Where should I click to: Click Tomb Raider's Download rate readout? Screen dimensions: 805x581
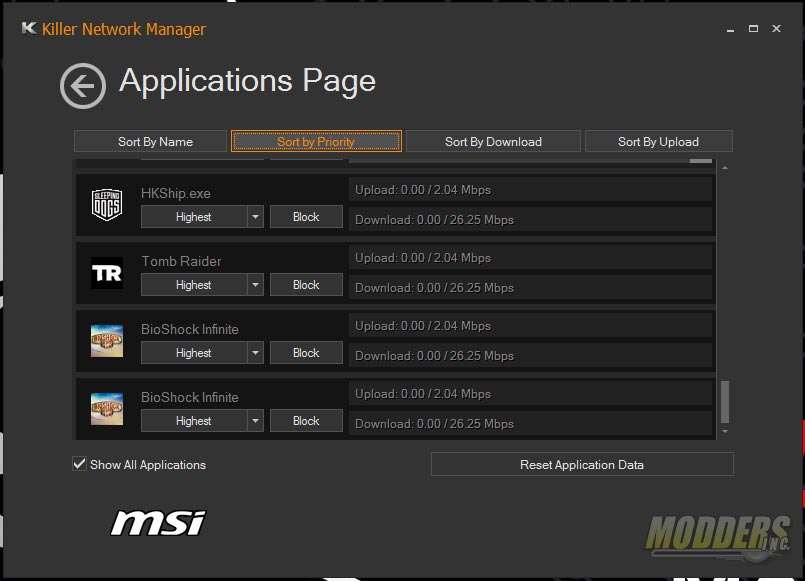click(530, 287)
